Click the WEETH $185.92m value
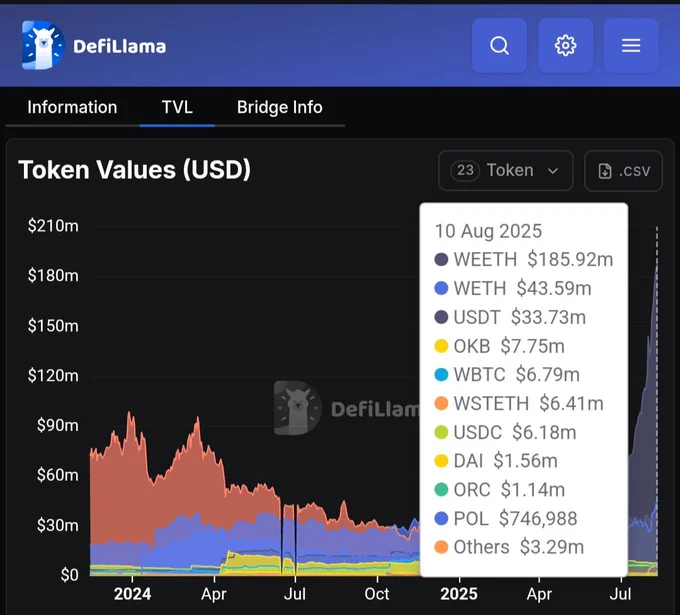 (570, 259)
